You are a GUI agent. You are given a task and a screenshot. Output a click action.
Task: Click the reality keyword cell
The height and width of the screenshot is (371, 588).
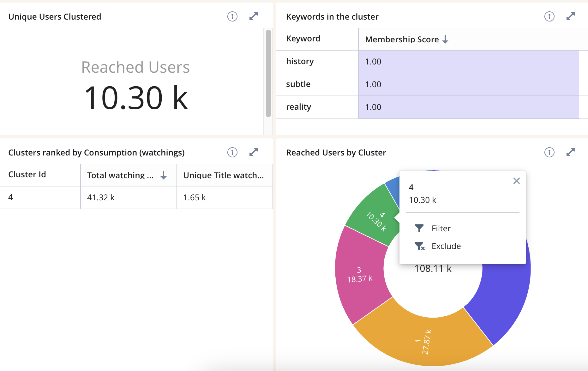point(317,107)
